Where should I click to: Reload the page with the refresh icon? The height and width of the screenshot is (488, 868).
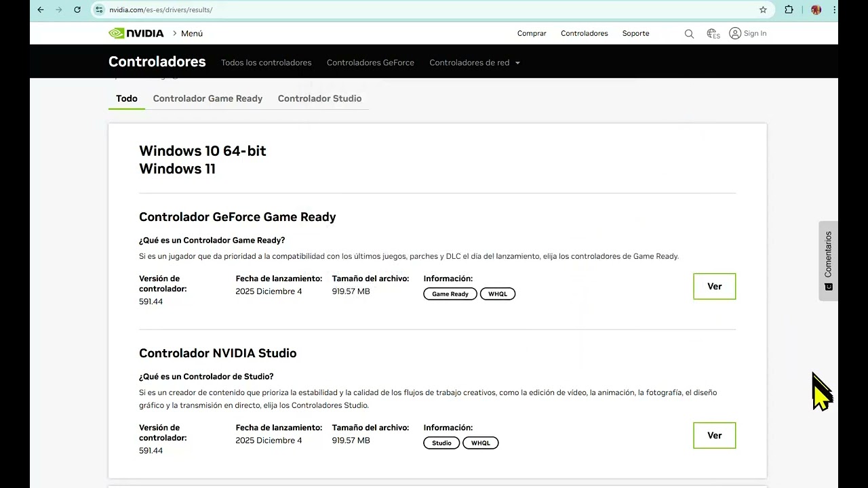(77, 9)
